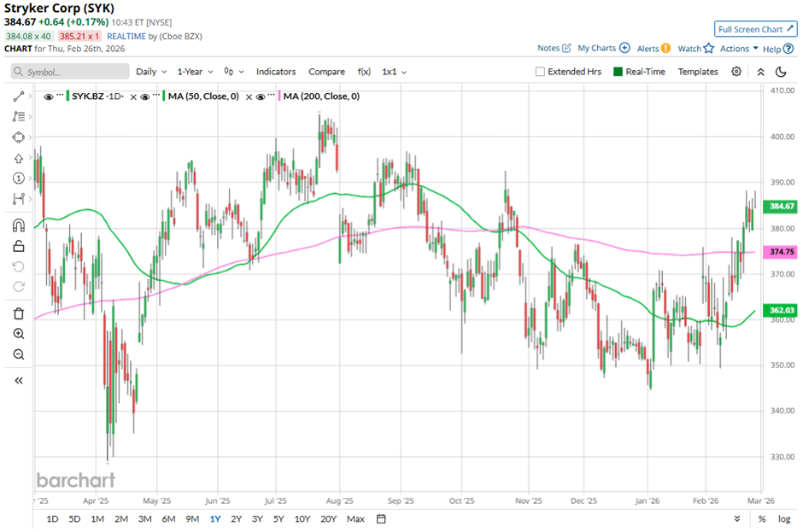Click the MA 50 green color swatch
The width and height of the screenshot is (803, 532).
click(x=164, y=96)
